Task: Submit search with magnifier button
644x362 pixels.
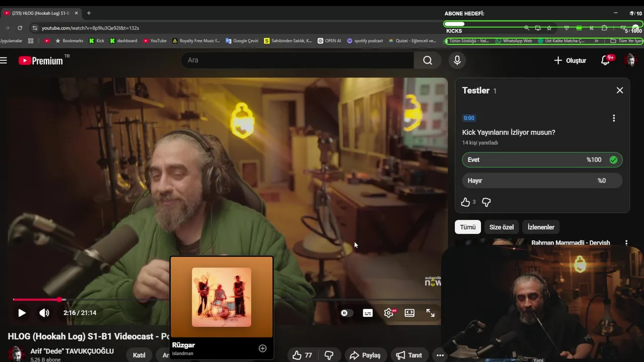Action: [x=428, y=60]
